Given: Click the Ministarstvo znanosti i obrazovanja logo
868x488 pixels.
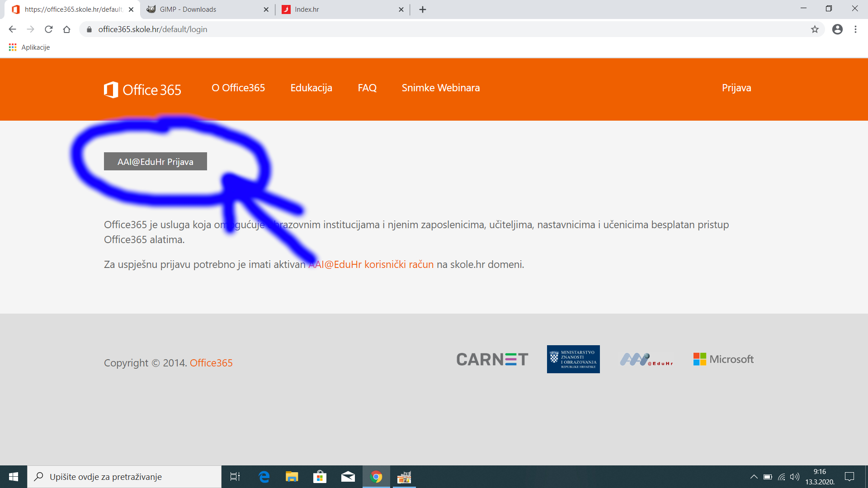Looking at the screenshot, I should click(x=573, y=359).
